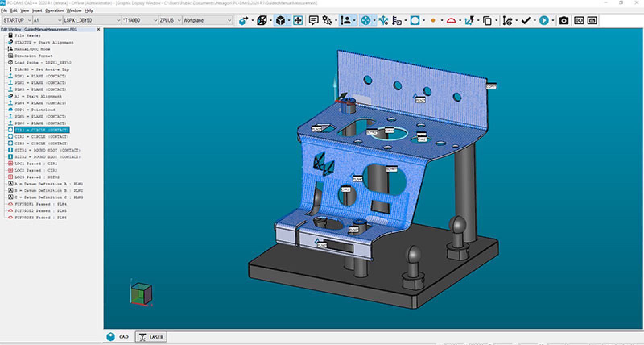The width and height of the screenshot is (644, 345).
Task: Select COP1 = Pointcloud in the tree
Action: coord(35,110)
